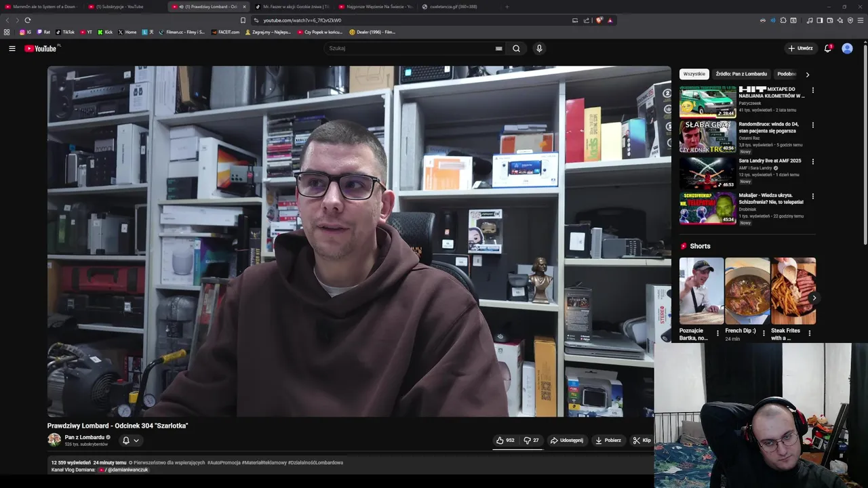
Task: Expand the subscription notification bell dropdown
Action: click(x=130, y=440)
